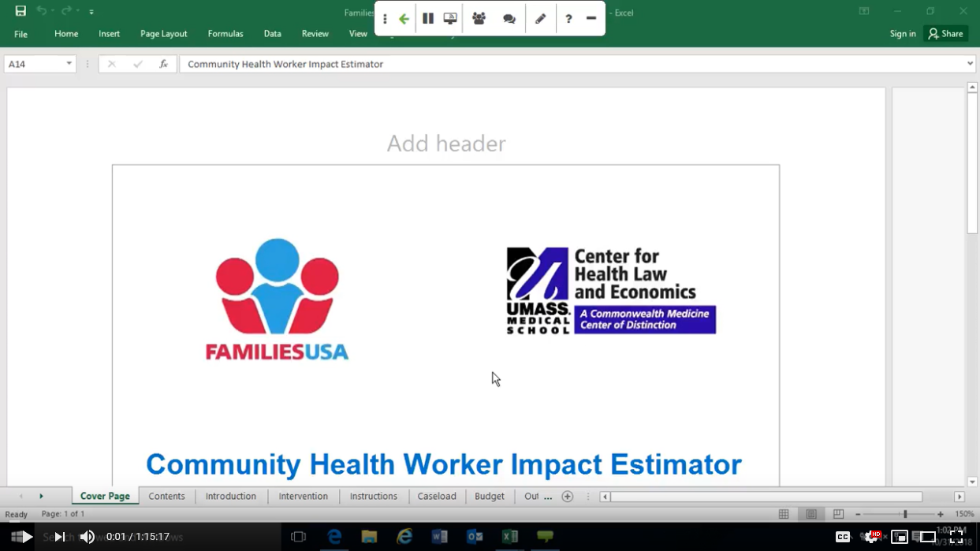This screenshot has height=551, width=980.
Task: Click the 150% zoom level
Action: (964, 514)
